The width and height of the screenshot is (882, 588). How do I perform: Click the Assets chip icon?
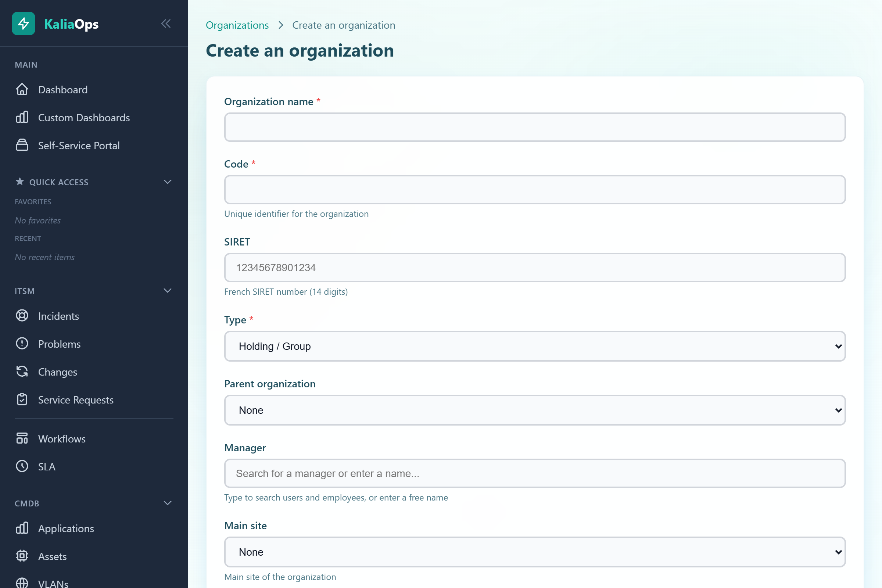coord(22,556)
